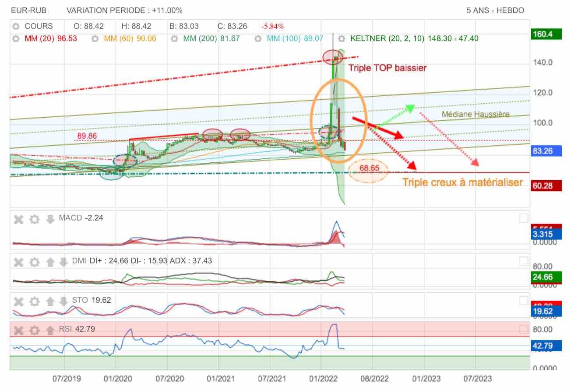Image resolution: width=571 pixels, height=392 pixels.
Task: Move MACD panel down with arrow
Action: coord(50,219)
